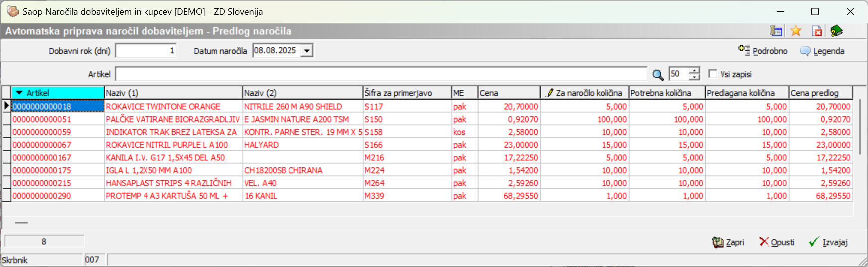Click the HALYARD cell
The image size is (868, 267).
click(302, 145)
